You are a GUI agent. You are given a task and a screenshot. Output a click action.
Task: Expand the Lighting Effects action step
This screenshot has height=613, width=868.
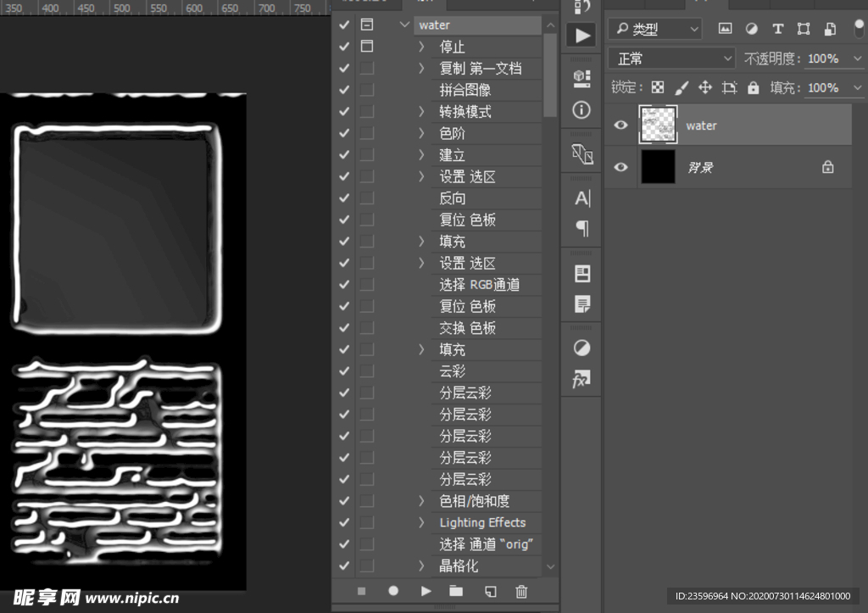pyautogui.click(x=422, y=522)
